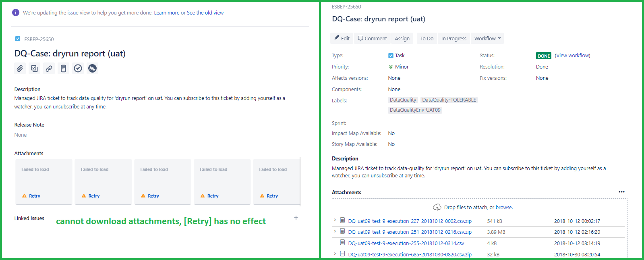Open DQ-uat09-test-9-execution-227-20181012-0002.csv.zip
Viewport: 644px width, 260px height.
410,221
